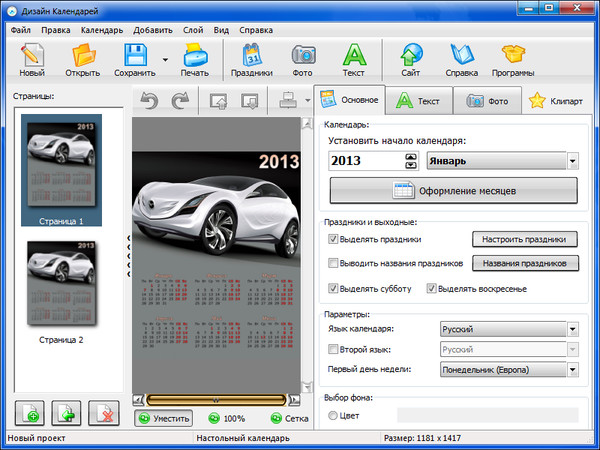Bring the layer forward with the up-arrow icon
The width and height of the screenshot is (600, 450).
(x=218, y=101)
